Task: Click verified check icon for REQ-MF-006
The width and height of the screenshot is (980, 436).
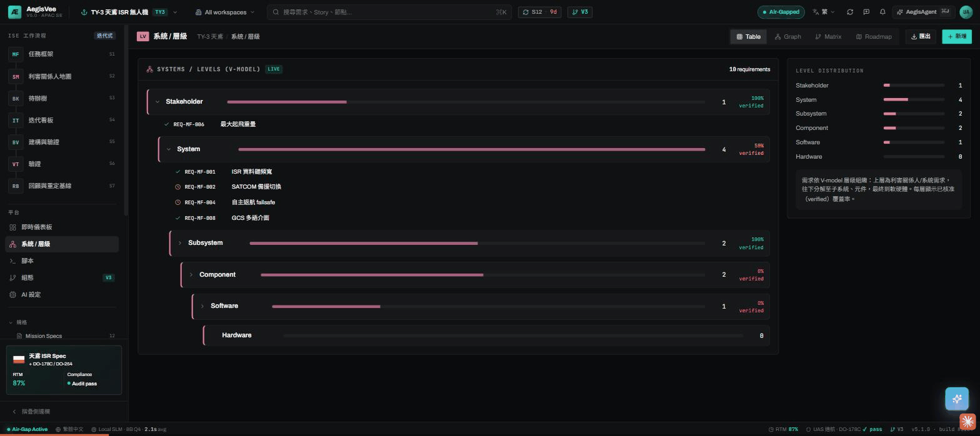Action: [x=167, y=124]
